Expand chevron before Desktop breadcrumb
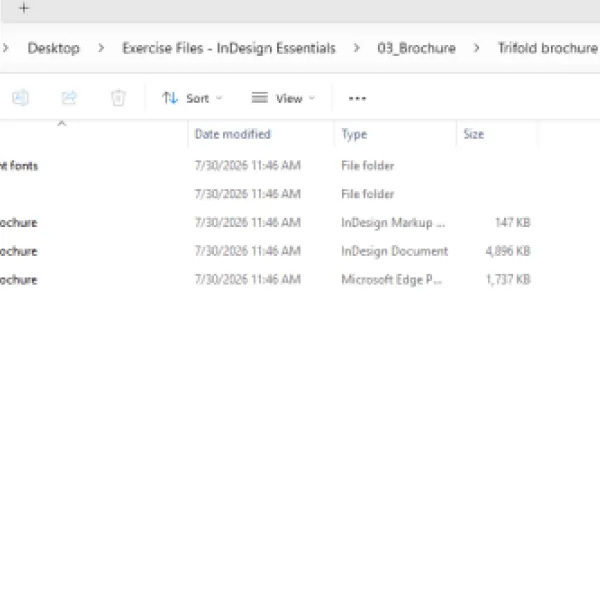The height and width of the screenshot is (600, 600). 5,48
